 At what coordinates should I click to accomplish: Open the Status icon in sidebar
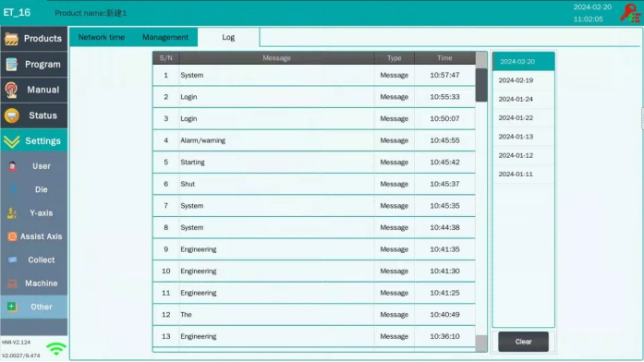click(x=11, y=115)
